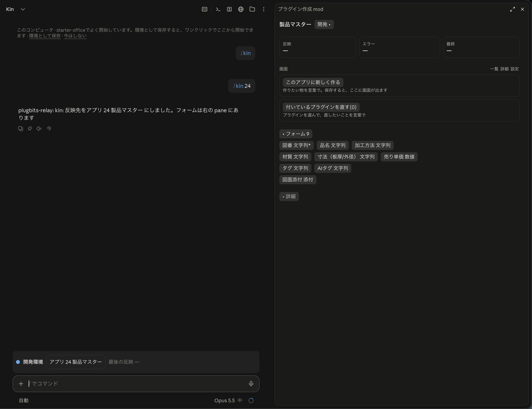
Task: Read aloud message with speaker icon
Action: coord(39,128)
